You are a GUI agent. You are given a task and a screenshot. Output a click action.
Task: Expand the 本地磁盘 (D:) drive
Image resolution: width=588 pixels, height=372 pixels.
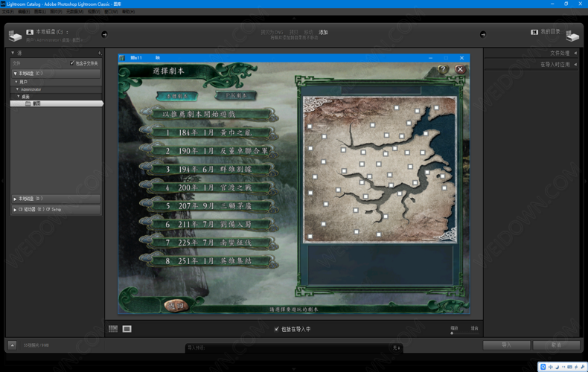[15, 199]
